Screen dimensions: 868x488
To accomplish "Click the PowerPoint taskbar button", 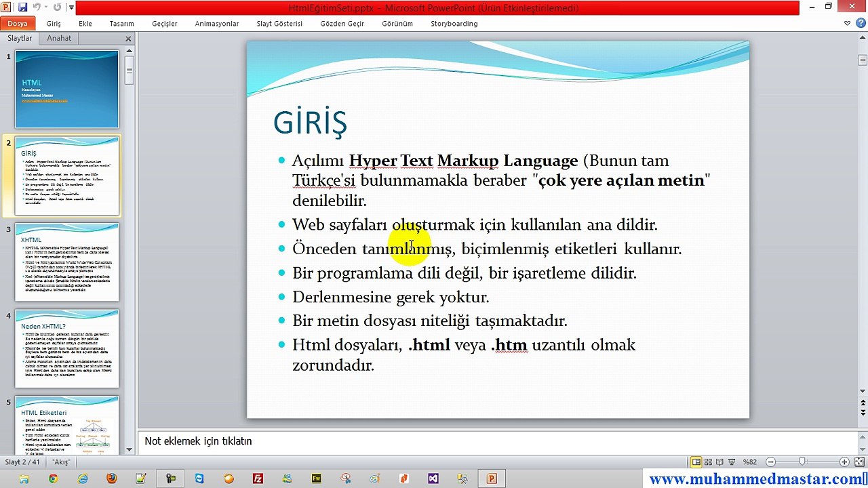I will coord(492,479).
